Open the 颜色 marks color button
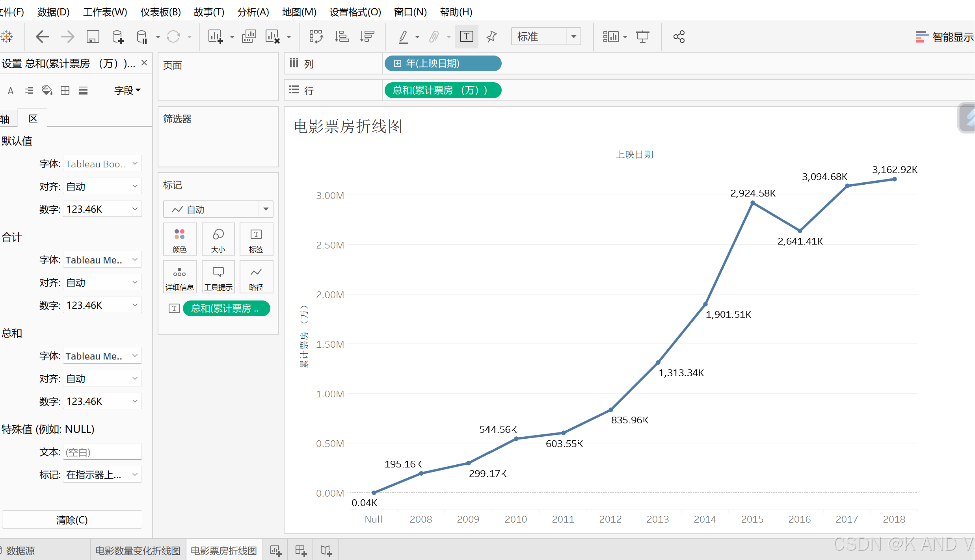The width and height of the screenshot is (975, 560). point(179,239)
